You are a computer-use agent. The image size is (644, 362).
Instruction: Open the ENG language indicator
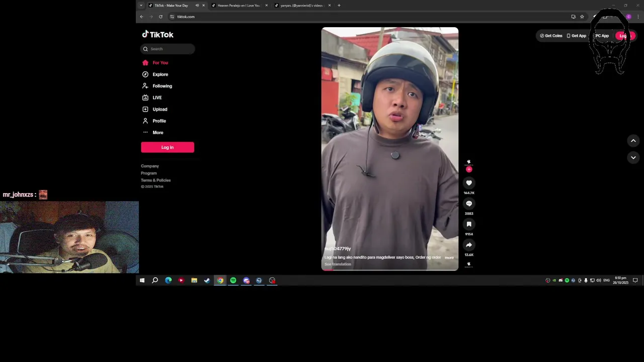coord(606,281)
